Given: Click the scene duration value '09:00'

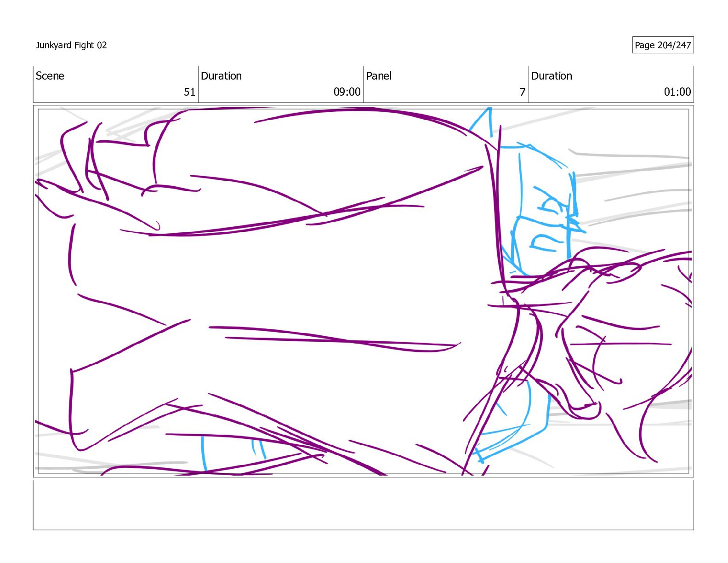Looking at the screenshot, I should click(347, 92).
